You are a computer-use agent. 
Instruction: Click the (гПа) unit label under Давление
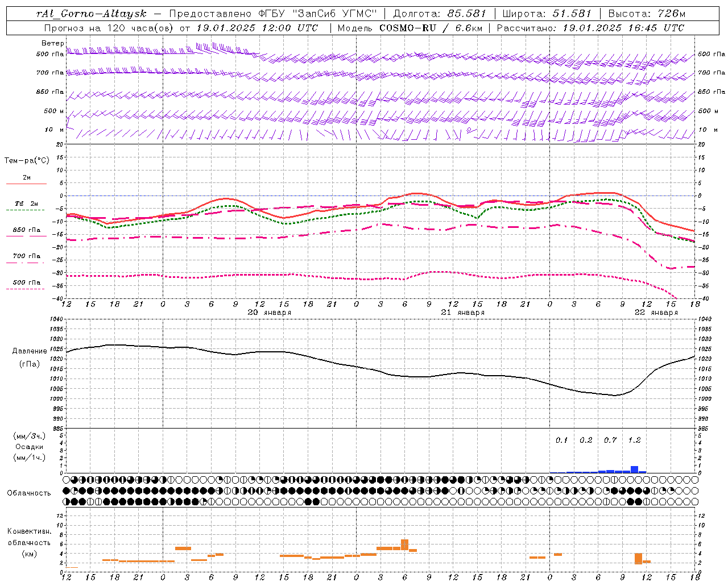tap(30, 364)
